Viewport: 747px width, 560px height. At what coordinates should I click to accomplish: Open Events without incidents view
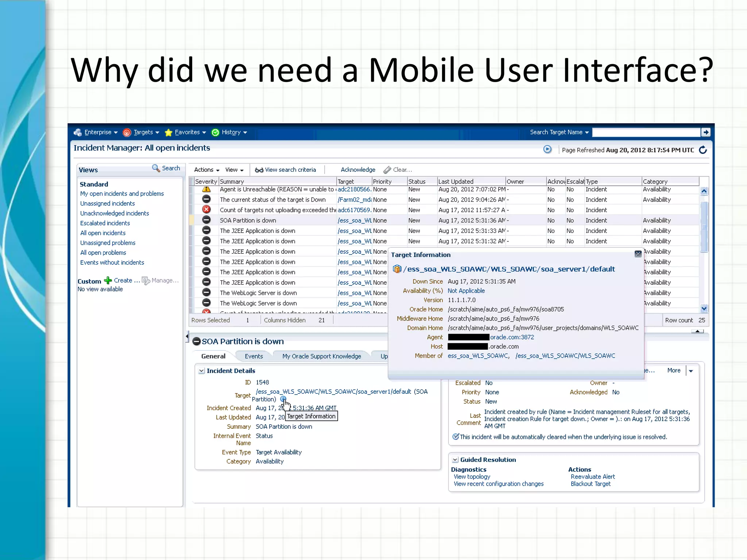(x=112, y=262)
